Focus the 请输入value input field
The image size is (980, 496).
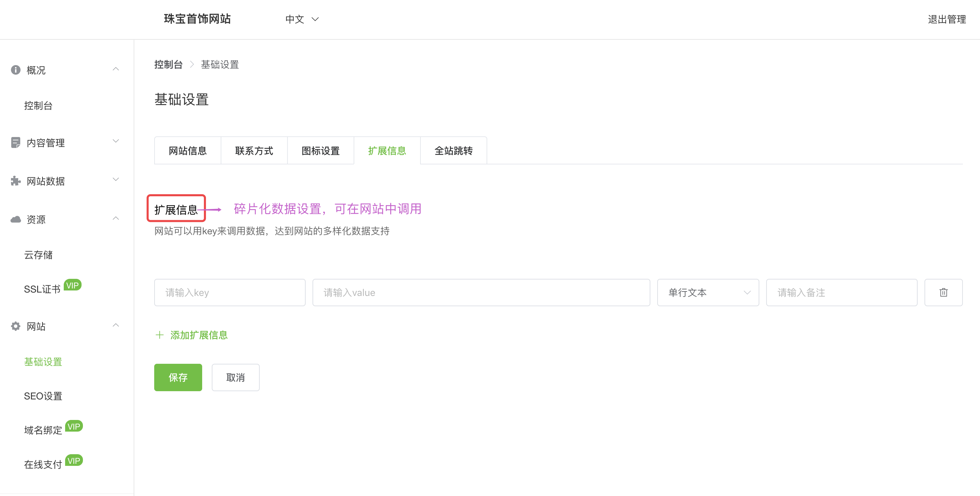[x=481, y=293]
